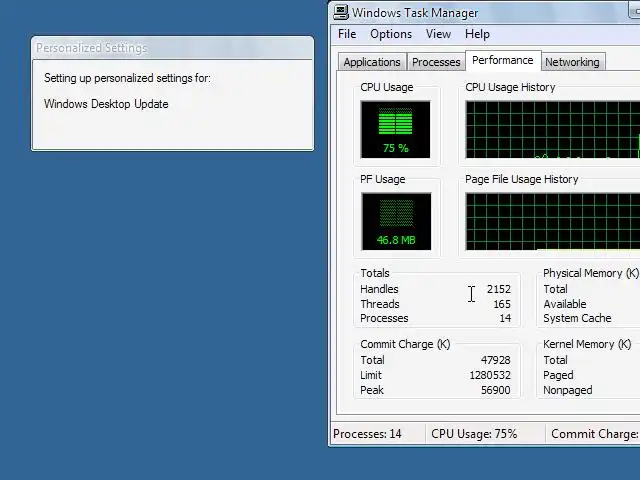Click the Kernel Memory Total label
Viewport: 640px width, 480px height.
555,360
